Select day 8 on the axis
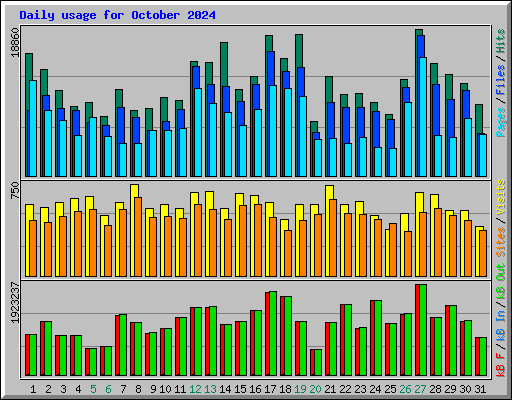The height and width of the screenshot is (400, 512). click(x=138, y=389)
